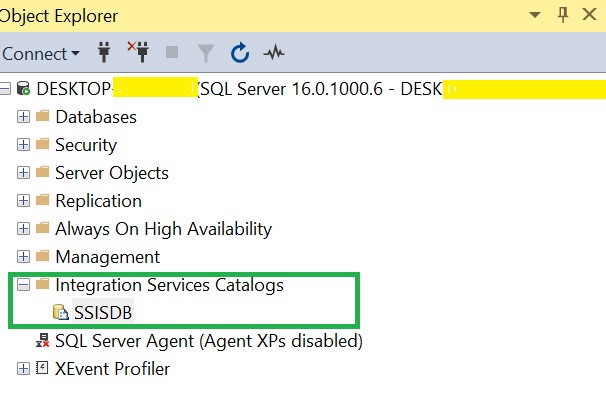Click the Always On High Availability folder icon

click(x=43, y=228)
